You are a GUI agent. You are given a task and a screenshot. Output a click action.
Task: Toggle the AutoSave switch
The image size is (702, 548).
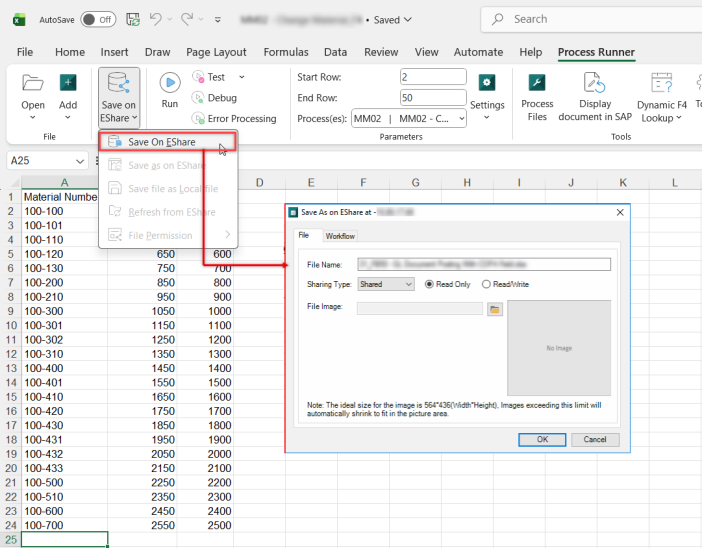point(98,19)
